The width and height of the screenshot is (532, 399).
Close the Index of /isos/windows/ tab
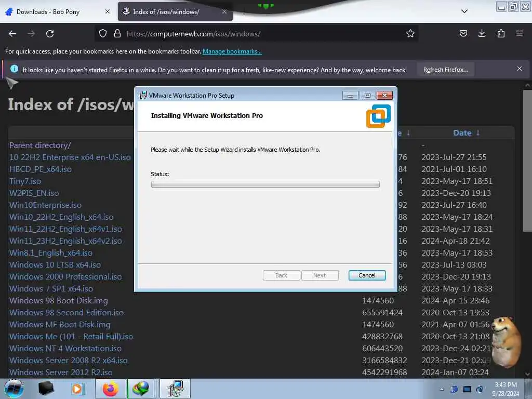[x=224, y=12]
